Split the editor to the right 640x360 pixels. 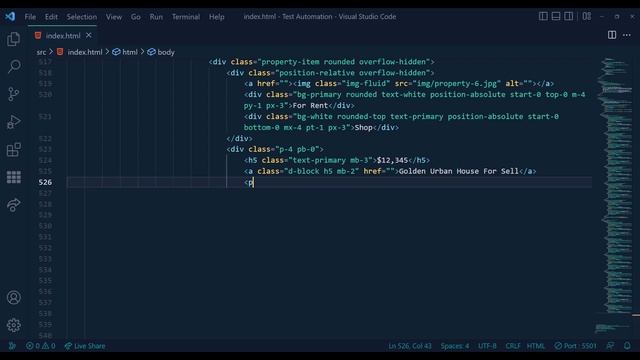[612, 35]
